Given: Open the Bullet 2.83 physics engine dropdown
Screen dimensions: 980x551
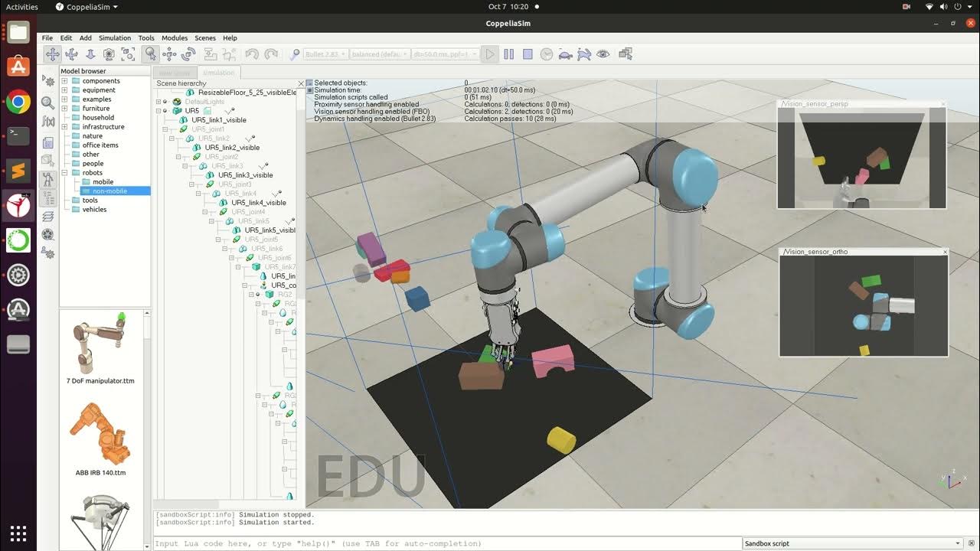Looking at the screenshot, I should (x=326, y=54).
